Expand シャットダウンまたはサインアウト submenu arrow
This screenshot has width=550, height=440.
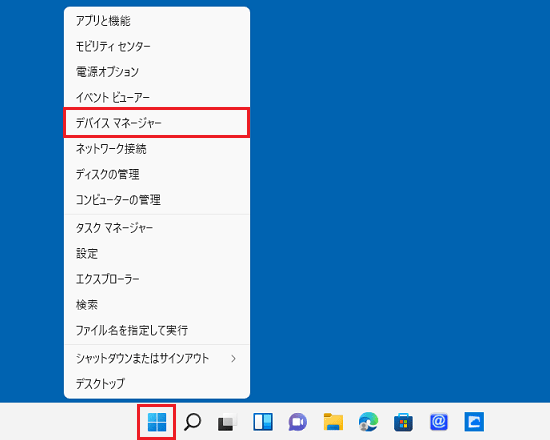[x=233, y=358]
